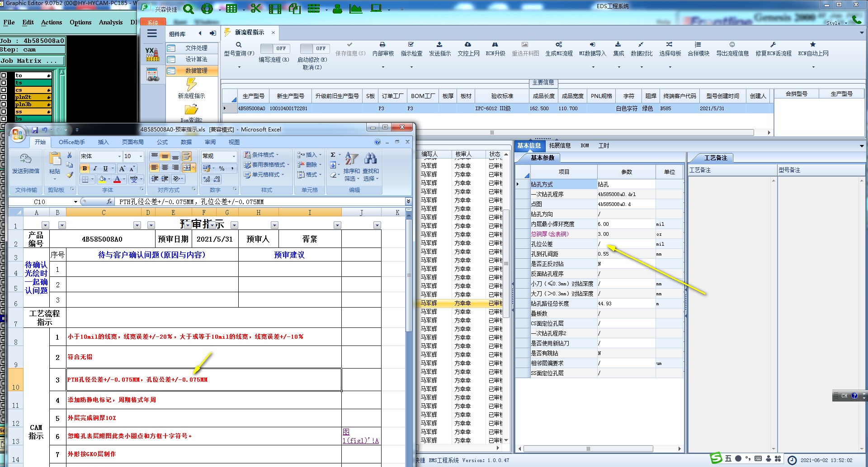Click 发送指示 upload icon
Screen dimensions: 868x467
[439, 45]
